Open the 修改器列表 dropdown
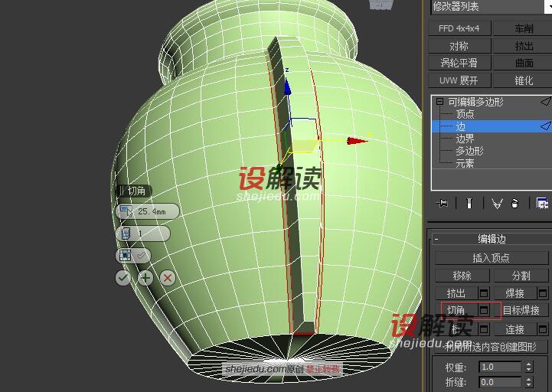 pyautogui.click(x=490, y=7)
